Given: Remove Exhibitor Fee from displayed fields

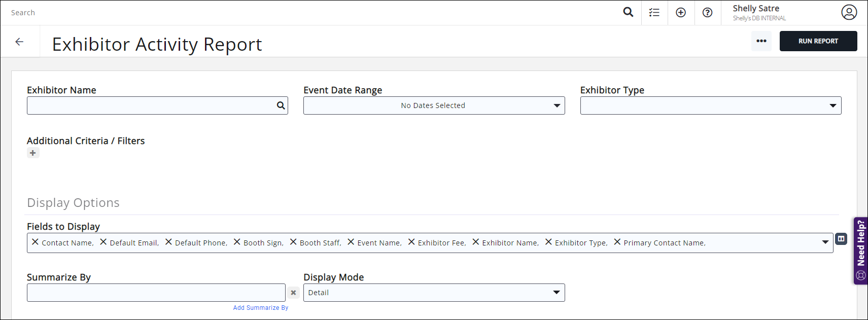Looking at the screenshot, I should 411,242.
